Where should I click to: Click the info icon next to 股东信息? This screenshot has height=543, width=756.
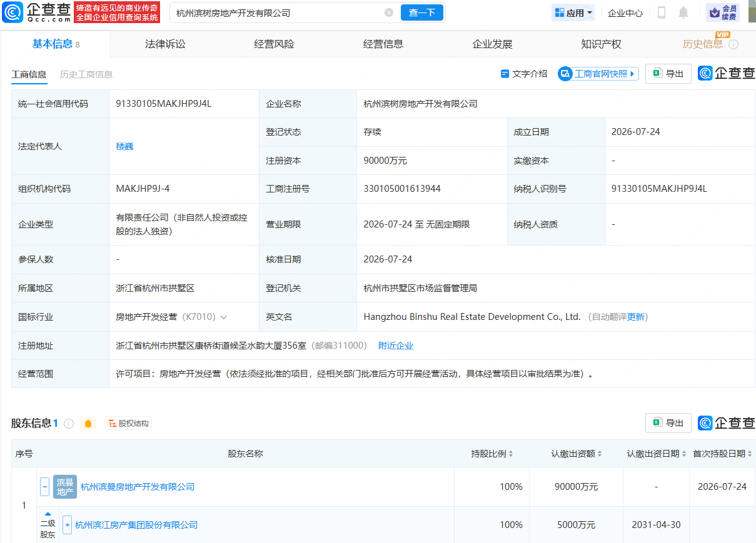pyautogui.click(x=69, y=424)
